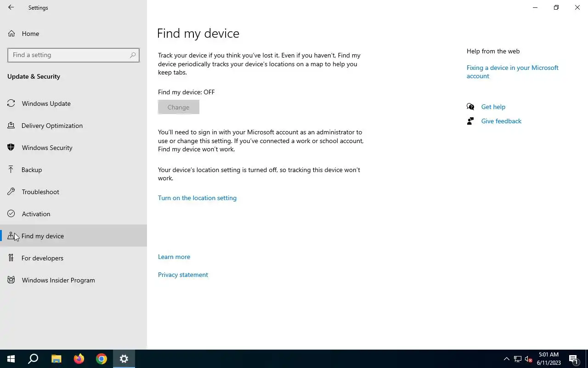Screen dimensions: 588x368
Task: Open Delivery Optimization section
Action: [73, 126]
